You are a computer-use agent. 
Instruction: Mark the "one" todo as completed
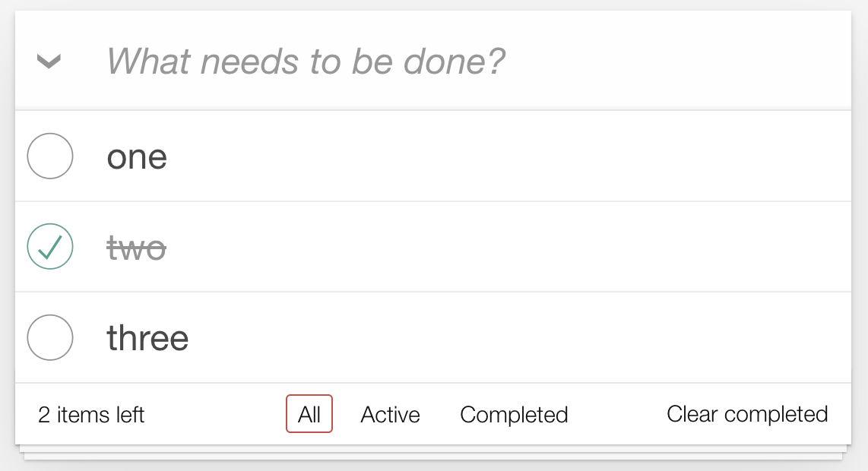click(50, 156)
